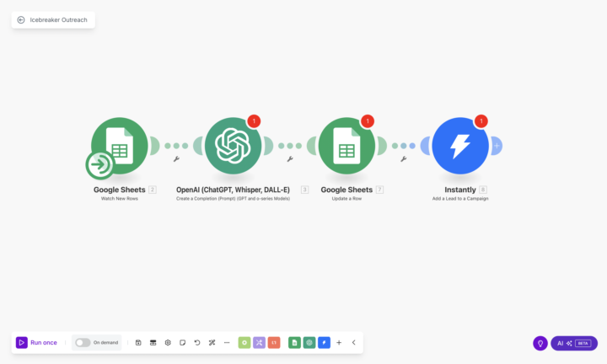Toggle the On demand scheduling switch
607x364 pixels.
coord(83,343)
